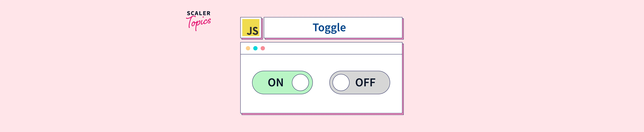
Task: Click the pink dot in window header
Action: (x=263, y=48)
